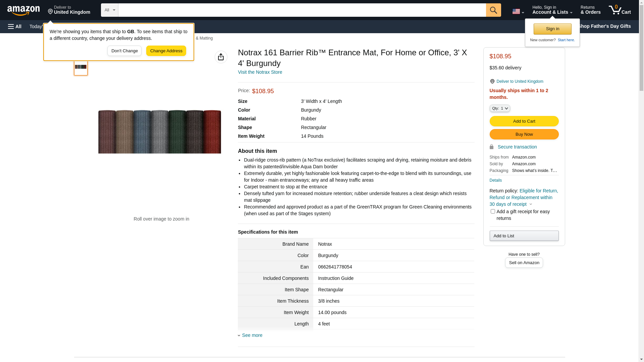Screen dimensions: 644x362
Task: Click the Deliver to United Kingdom location link
Action: pos(520,81)
